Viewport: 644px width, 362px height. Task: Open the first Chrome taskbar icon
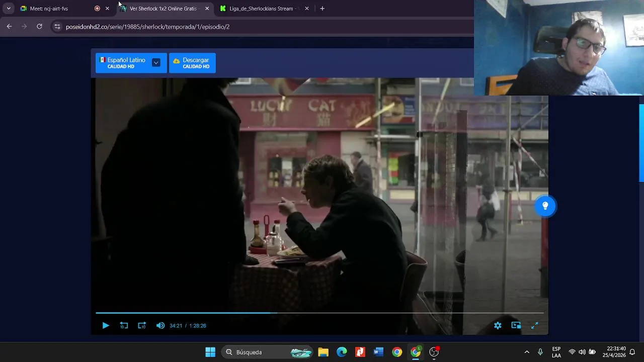tap(397, 352)
